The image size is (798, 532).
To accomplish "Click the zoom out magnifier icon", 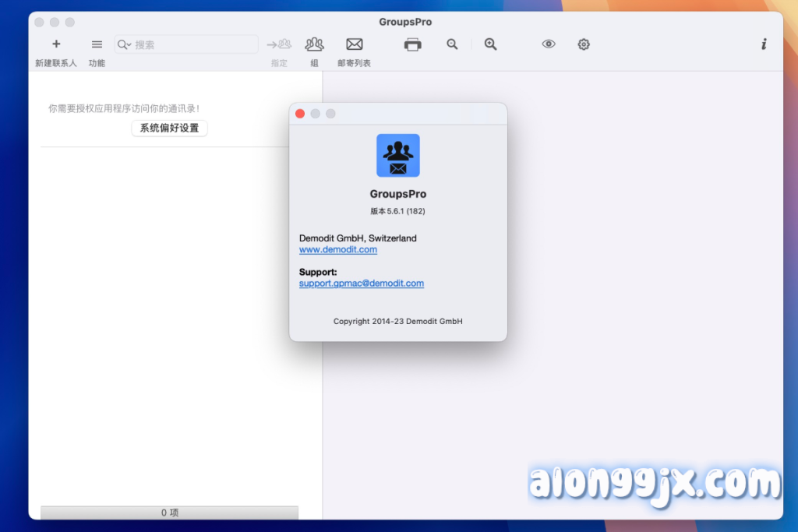I will point(452,44).
